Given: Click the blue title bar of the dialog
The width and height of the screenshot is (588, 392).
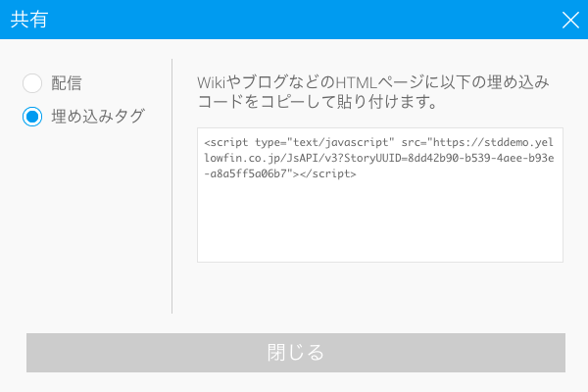Looking at the screenshot, I should 294,20.
